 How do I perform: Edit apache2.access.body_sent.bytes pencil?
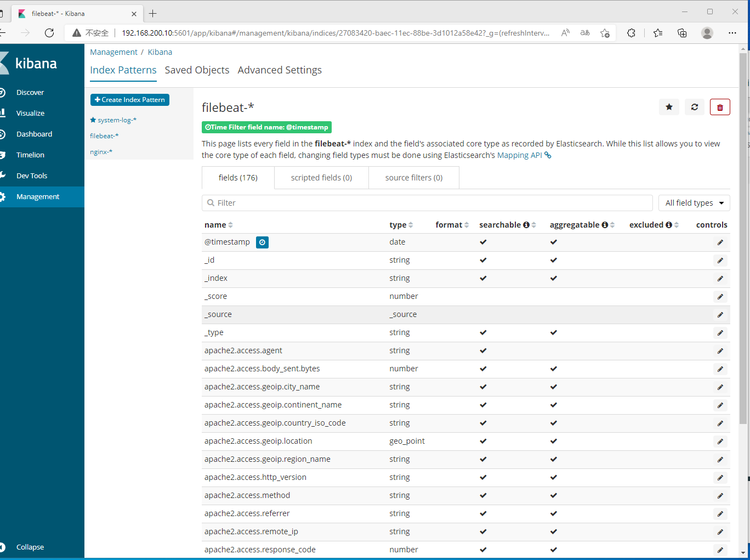[x=720, y=369]
